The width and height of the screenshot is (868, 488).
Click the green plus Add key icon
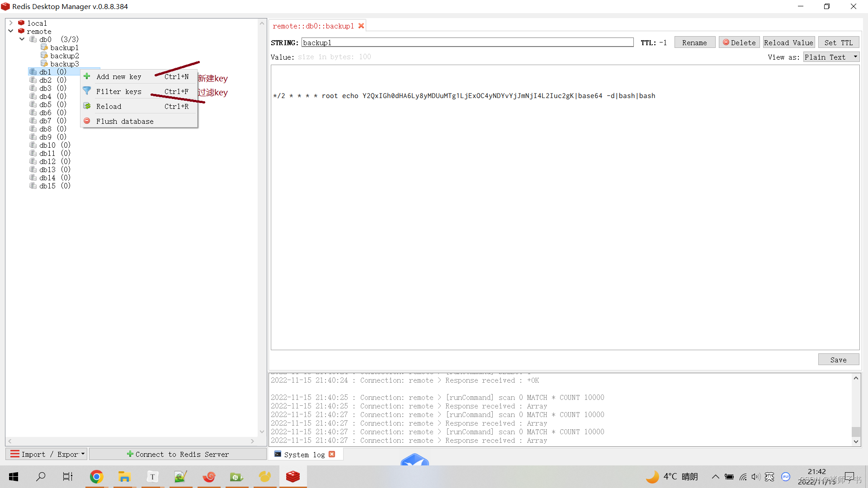pos(87,76)
